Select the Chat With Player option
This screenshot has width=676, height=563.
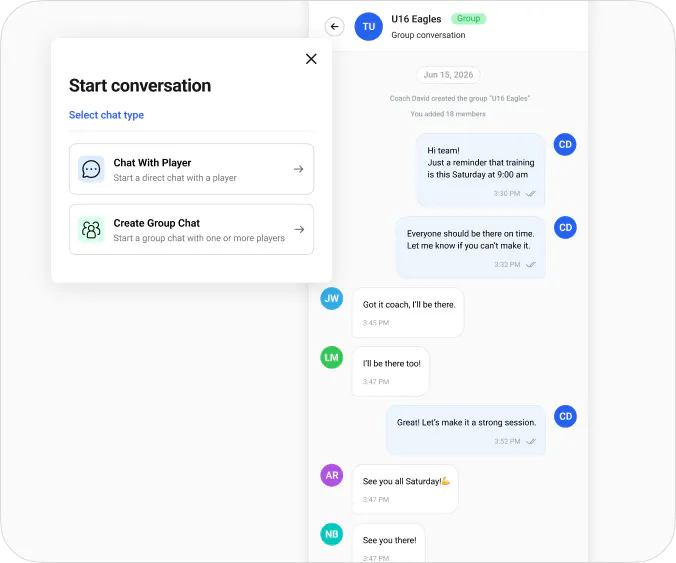click(x=191, y=169)
